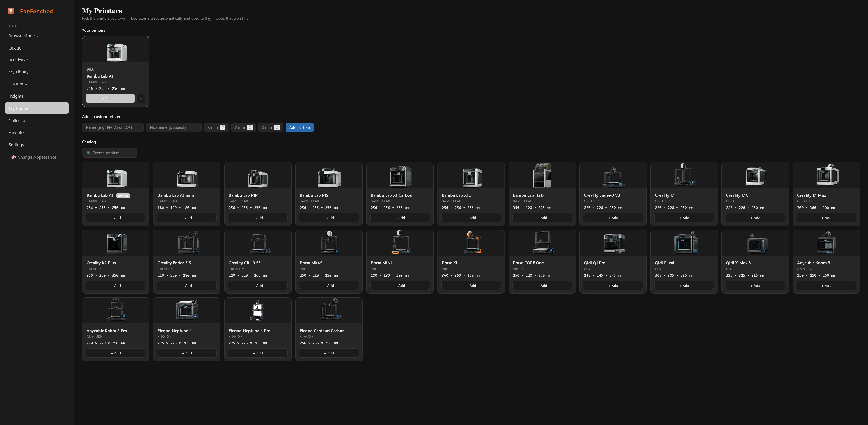Click the Change Appearance palette icon
This screenshot has width=868, height=425.
coord(14,157)
